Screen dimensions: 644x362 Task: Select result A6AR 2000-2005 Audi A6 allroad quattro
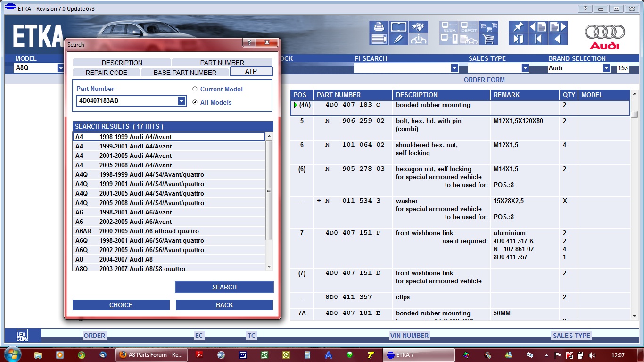pos(169,231)
